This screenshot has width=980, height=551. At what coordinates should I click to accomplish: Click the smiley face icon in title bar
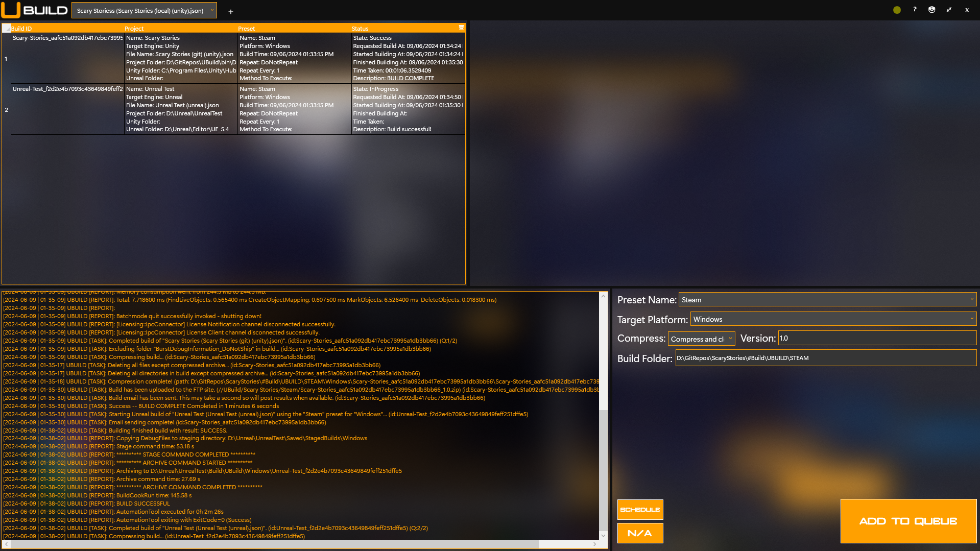(931, 10)
